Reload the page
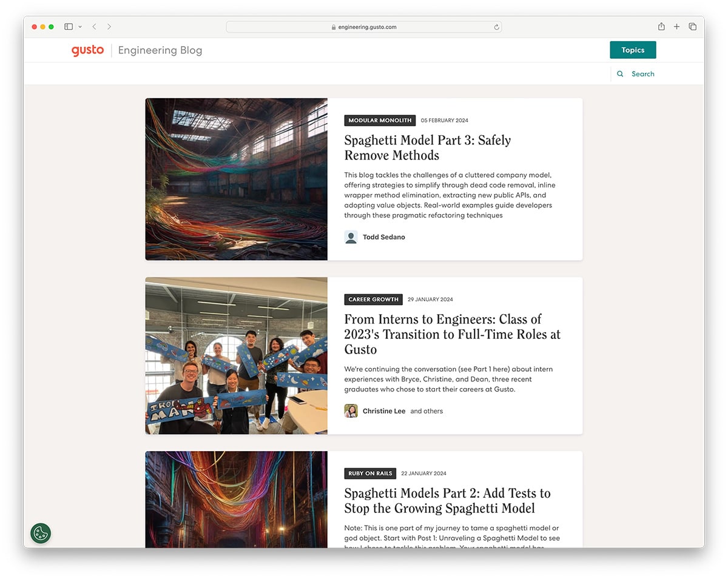This screenshot has width=728, height=579. [496, 27]
